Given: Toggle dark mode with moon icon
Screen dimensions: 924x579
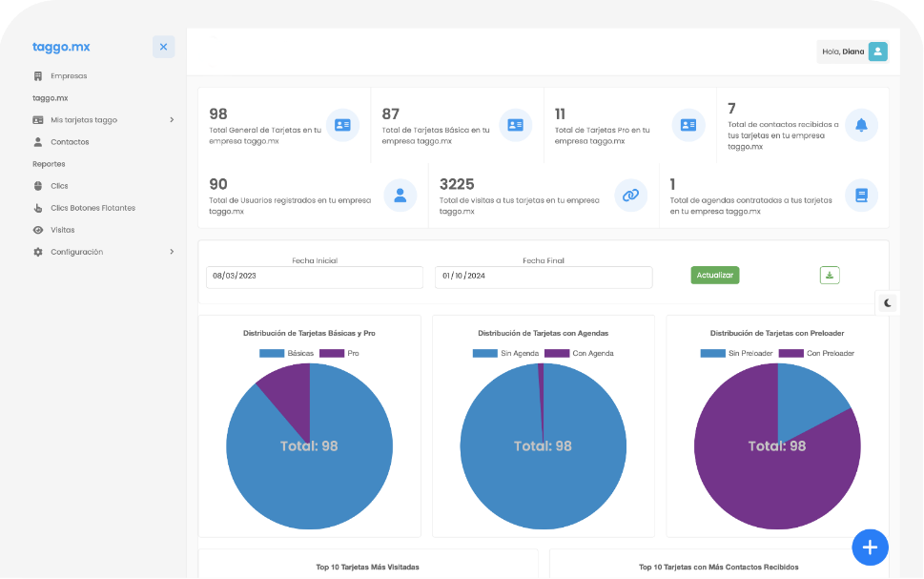Looking at the screenshot, I should coord(888,303).
